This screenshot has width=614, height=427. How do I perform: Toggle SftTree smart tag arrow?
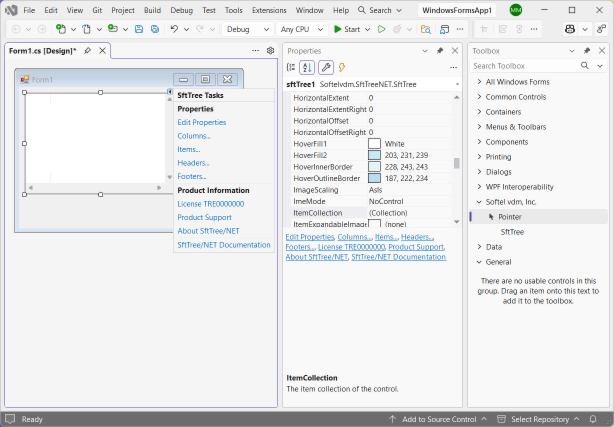click(170, 92)
